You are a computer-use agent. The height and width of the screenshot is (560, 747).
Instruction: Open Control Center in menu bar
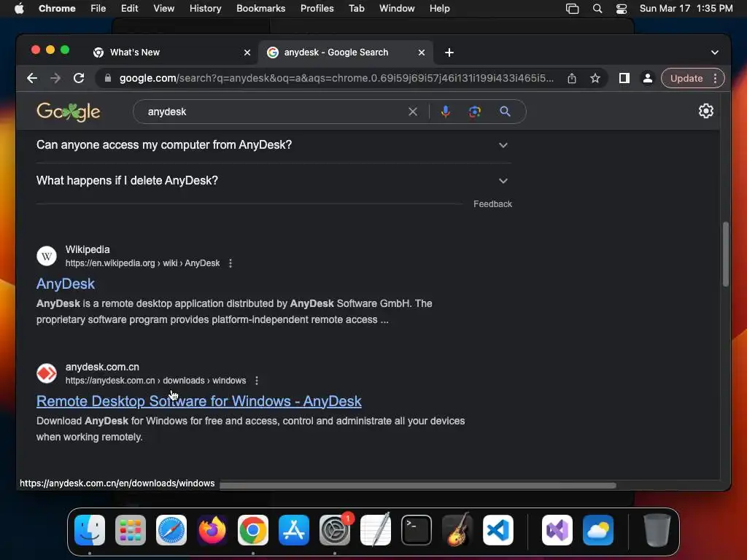(622, 9)
